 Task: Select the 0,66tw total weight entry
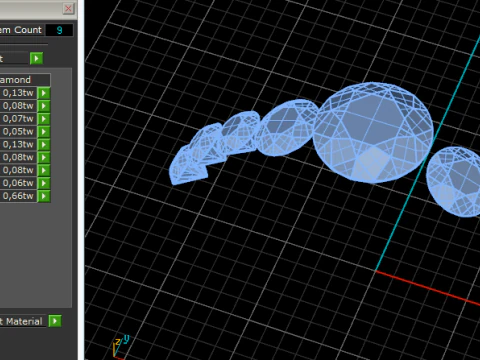[x=18, y=196]
